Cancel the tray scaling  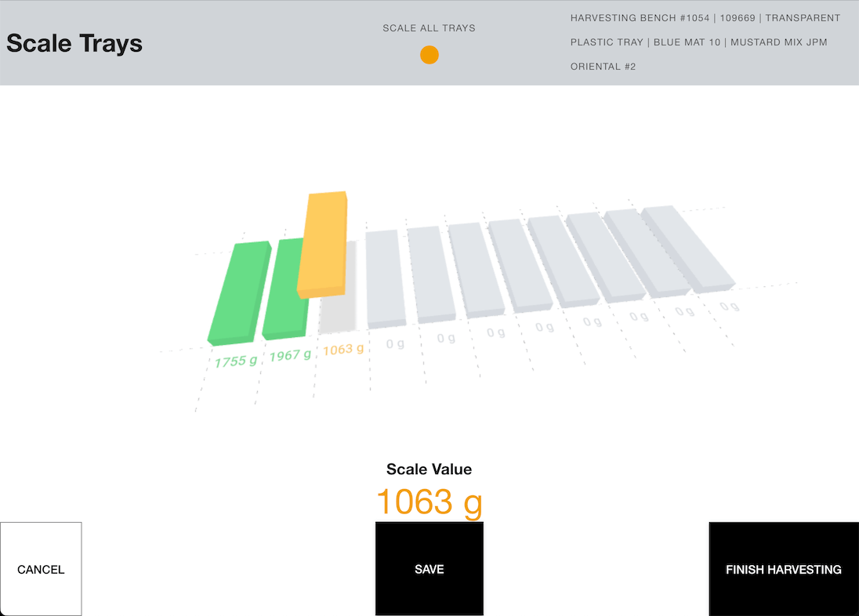[41, 569]
